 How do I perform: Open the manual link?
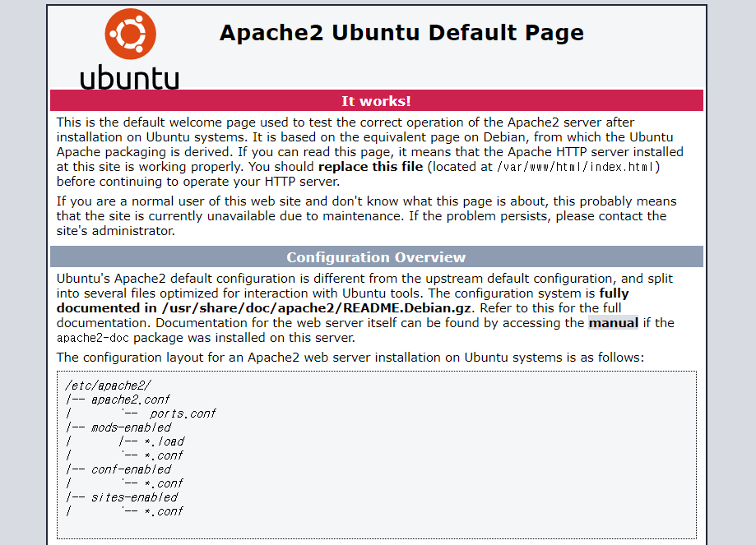(614, 323)
